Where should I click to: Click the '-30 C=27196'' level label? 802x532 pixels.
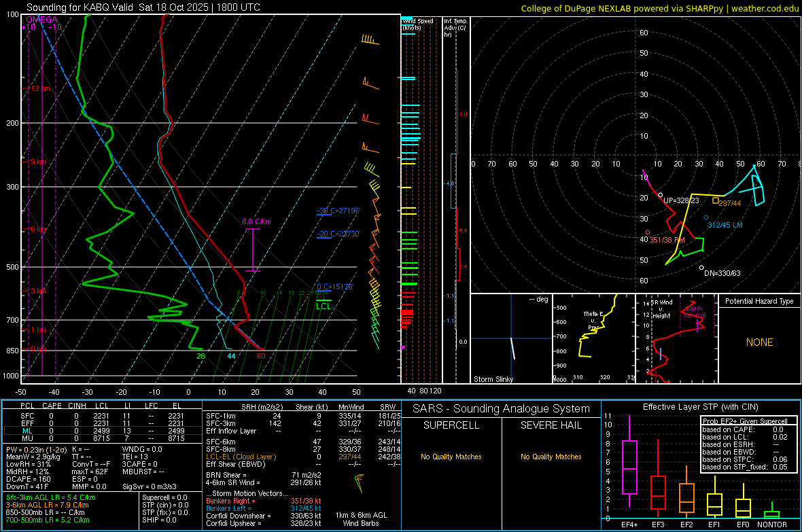(338, 211)
